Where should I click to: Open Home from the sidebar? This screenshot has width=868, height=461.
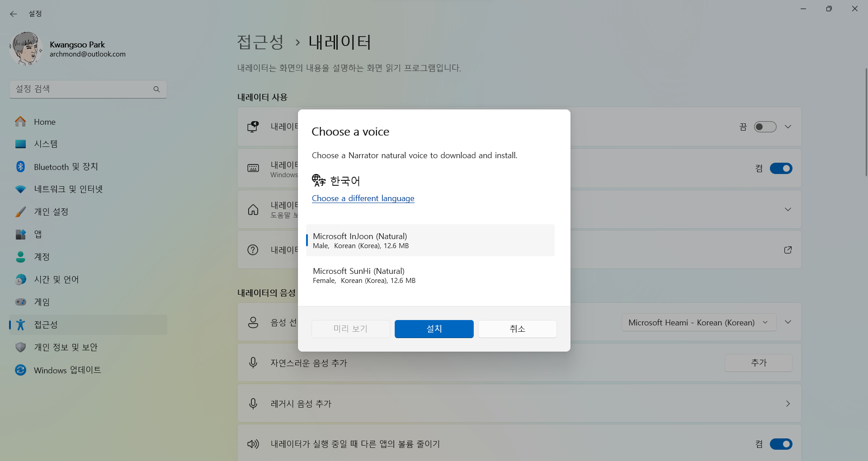[88, 122]
